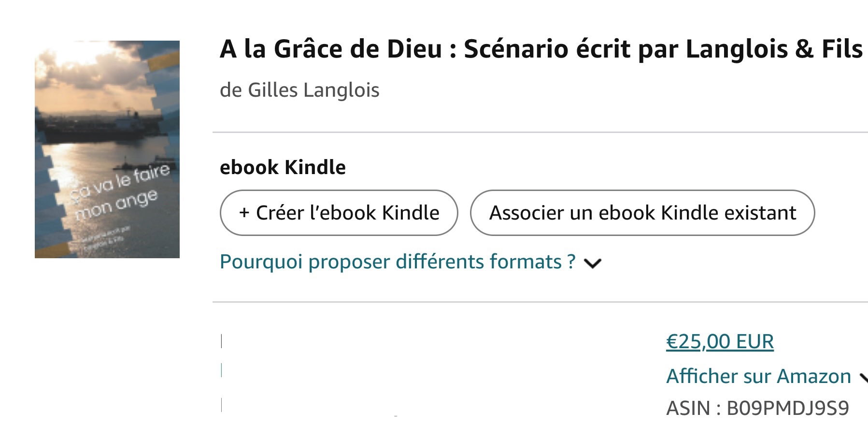The image size is (868, 427).
Task: Click the plus sign in Créer l'ebook Kindle
Action: (x=244, y=213)
